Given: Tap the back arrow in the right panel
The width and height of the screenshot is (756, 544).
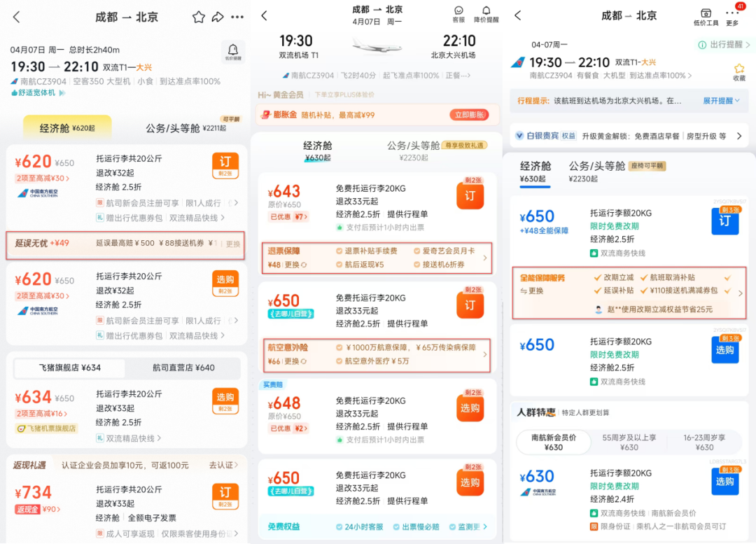Looking at the screenshot, I should click(x=518, y=15).
